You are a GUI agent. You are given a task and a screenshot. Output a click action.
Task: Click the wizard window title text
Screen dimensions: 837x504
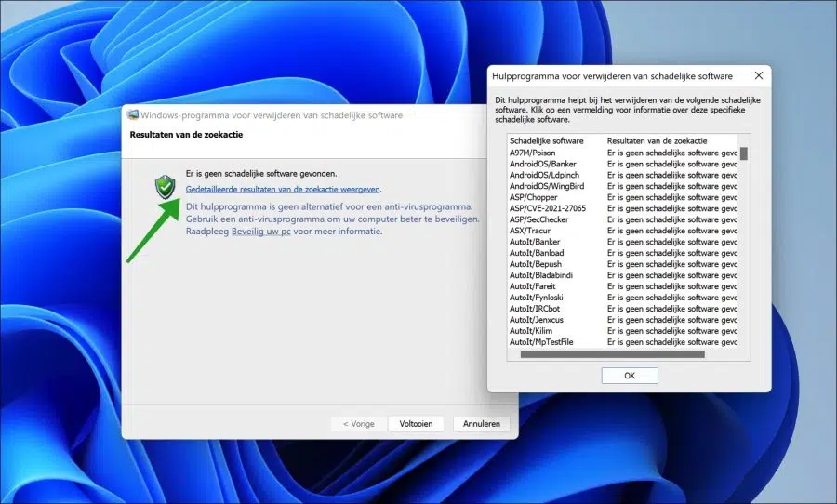[272, 114]
